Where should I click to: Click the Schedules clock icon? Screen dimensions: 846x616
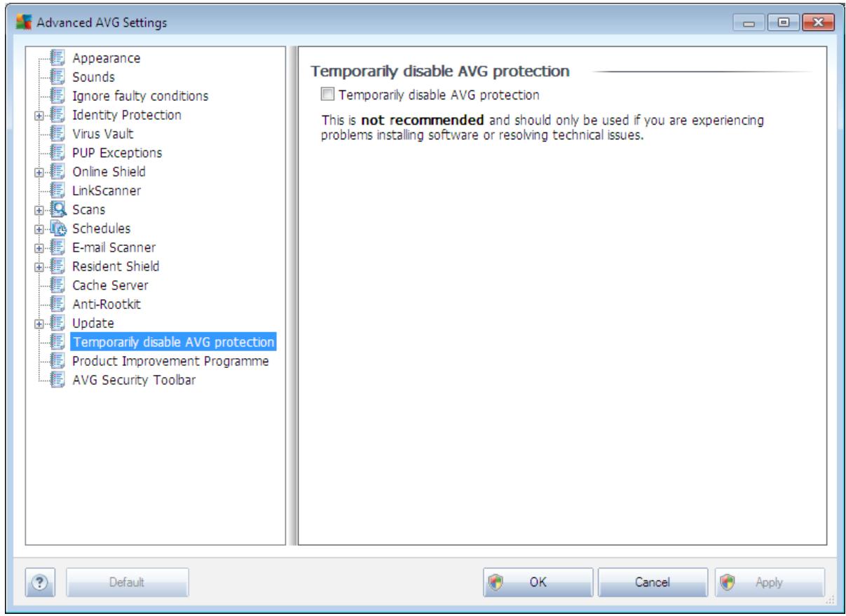click(59, 228)
